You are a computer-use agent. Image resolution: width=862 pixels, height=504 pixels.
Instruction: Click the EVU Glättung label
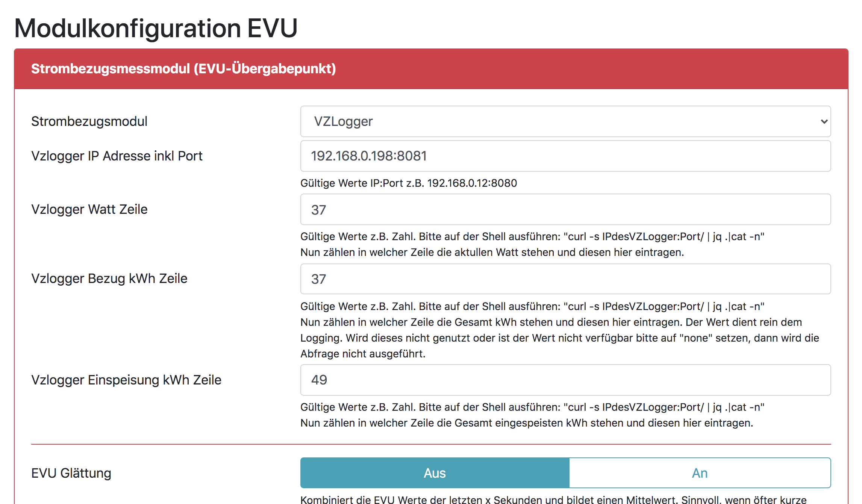pos(71,473)
